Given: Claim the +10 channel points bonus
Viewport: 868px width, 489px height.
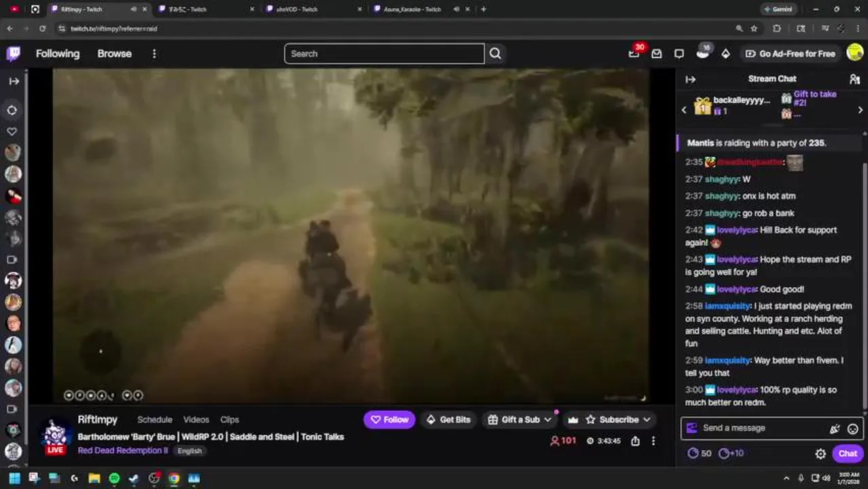Looking at the screenshot, I should [731, 453].
